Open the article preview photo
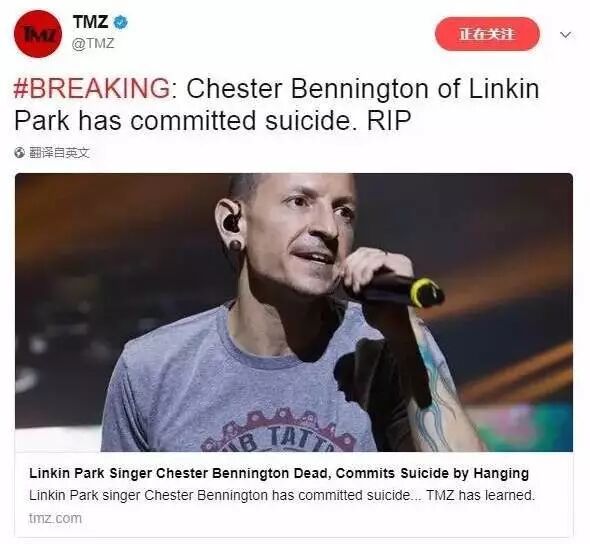The width and height of the screenshot is (590, 544). coord(294,312)
